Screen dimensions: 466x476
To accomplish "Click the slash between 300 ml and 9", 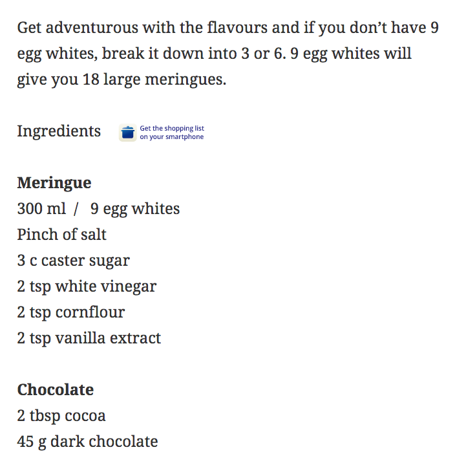I will pos(76,209).
